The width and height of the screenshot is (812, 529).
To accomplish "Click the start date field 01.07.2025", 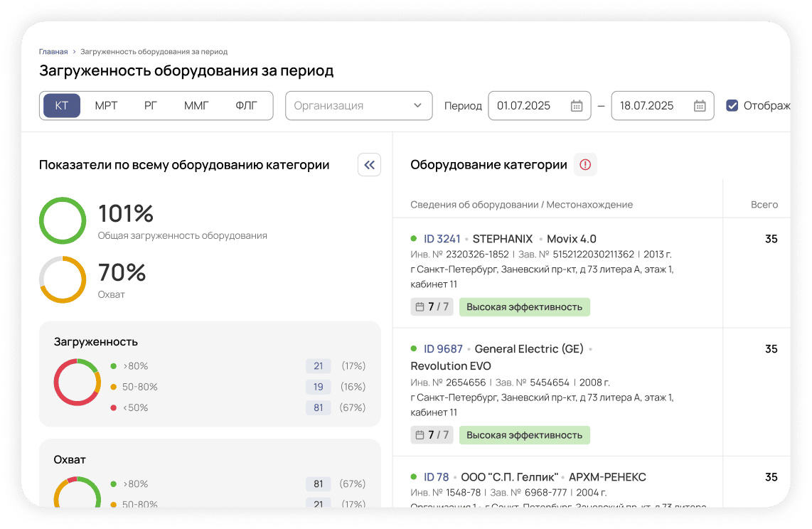I will coord(540,106).
